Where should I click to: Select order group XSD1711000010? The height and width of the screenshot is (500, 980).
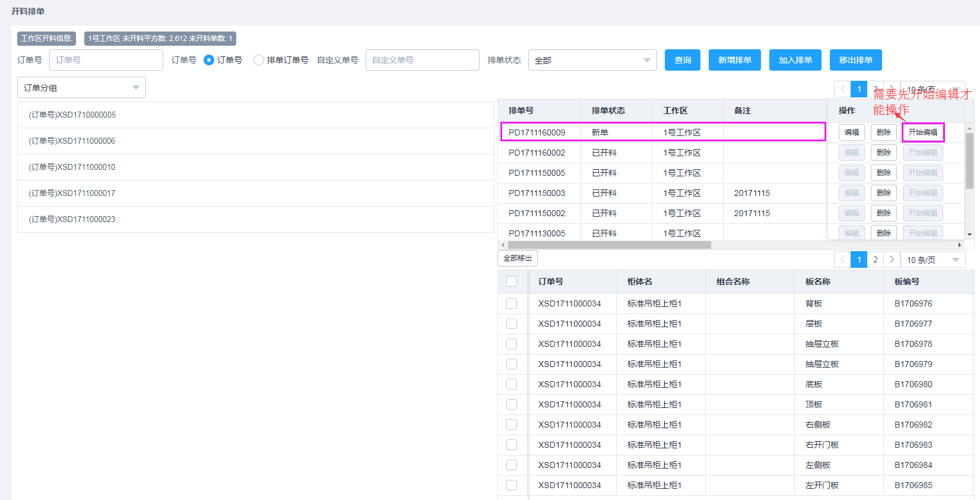click(72, 167)
